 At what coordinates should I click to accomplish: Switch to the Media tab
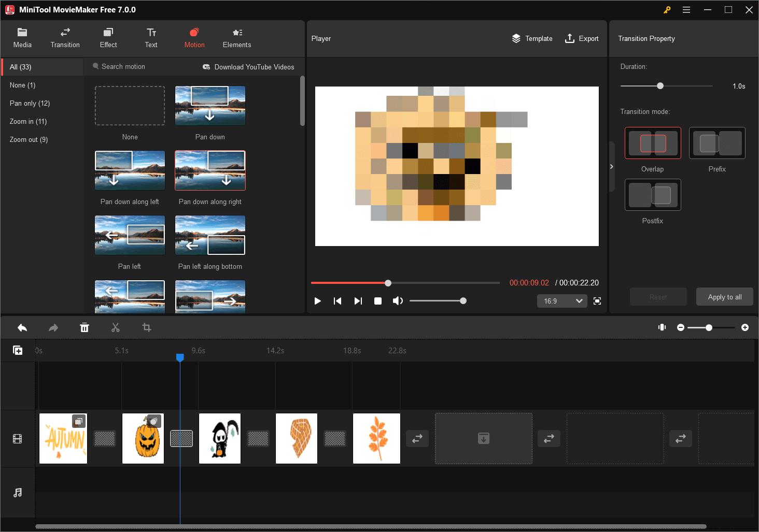click(22, 38)
